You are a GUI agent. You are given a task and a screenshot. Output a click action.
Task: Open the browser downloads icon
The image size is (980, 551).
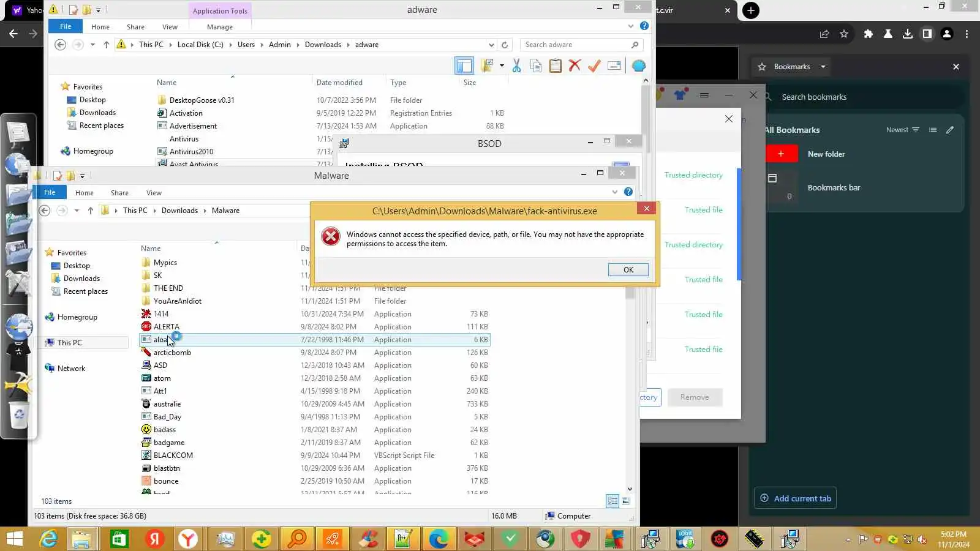907,34
